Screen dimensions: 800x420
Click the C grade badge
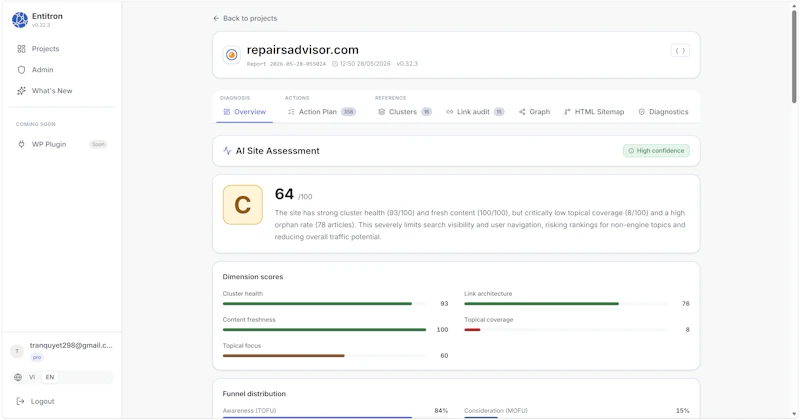tap(243, 205)
